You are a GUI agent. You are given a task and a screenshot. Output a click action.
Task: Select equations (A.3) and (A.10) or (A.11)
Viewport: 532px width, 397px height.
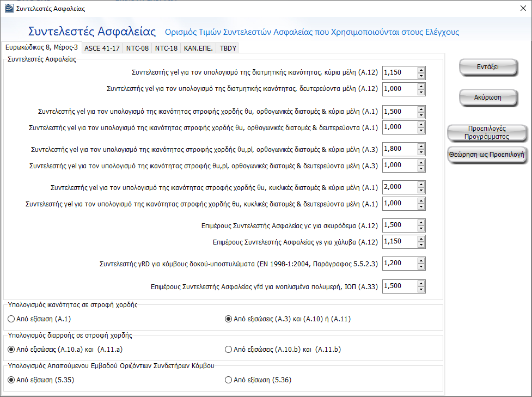pos(229,319)
